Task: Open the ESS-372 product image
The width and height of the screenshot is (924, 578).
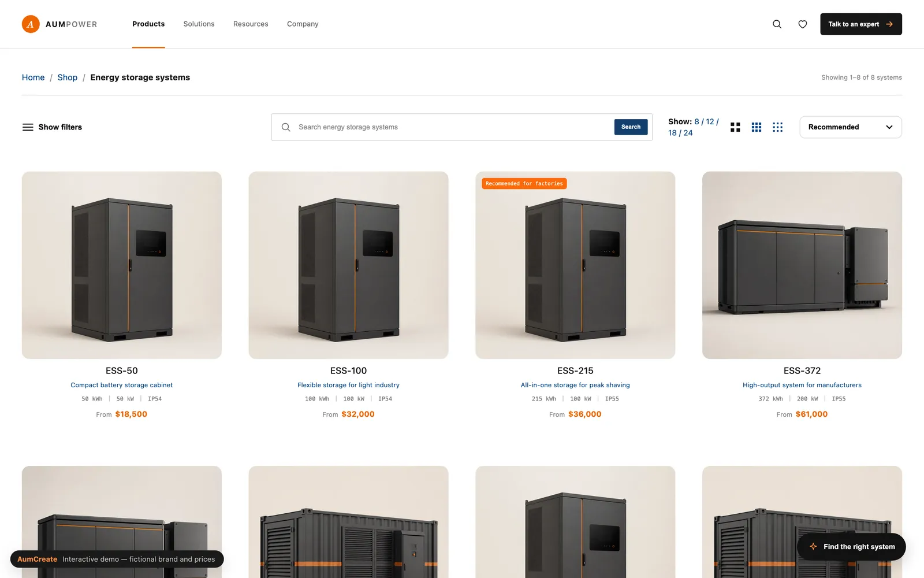Action: click(x=802, y=265)
